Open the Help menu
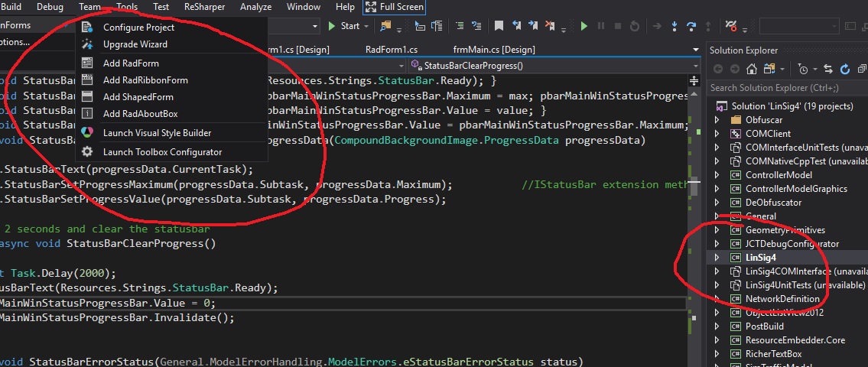This screenshot has height=367, width=868. (346, 7)
